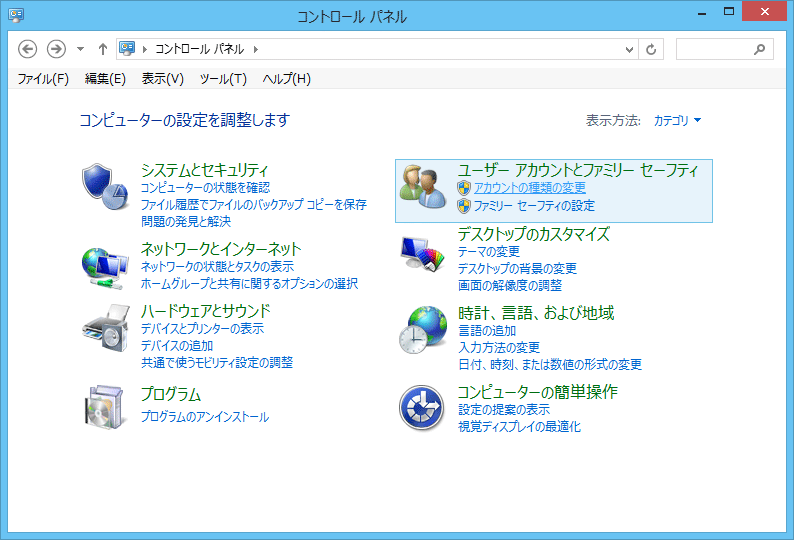
Task: Open the ファイル(F) menu
Action: click(x=43, y=79)
